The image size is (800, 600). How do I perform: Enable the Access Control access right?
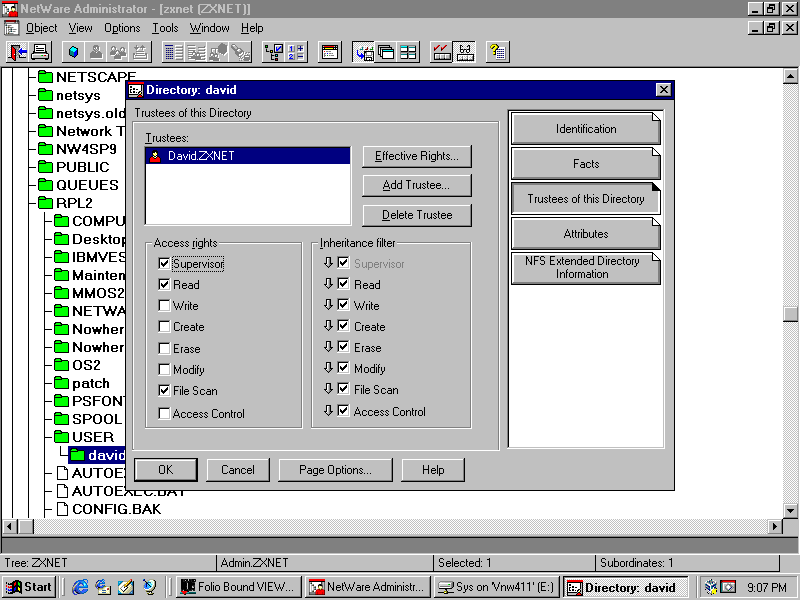pyautogui.click(x=164, y=413)
